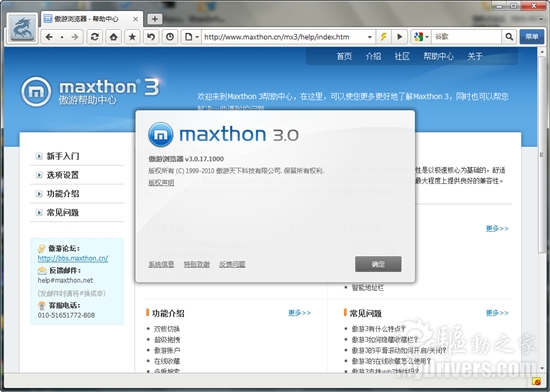Open 社区 in the site navigation
Screen dimensions: 550x392
(x=402, y=56)
